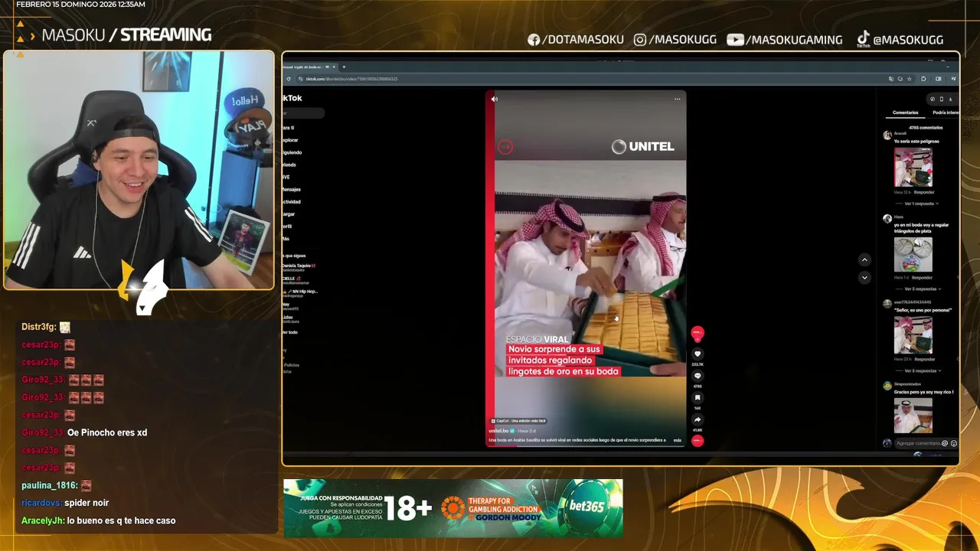
Task: Open the YouTube /MASOKUGAMING overlay link
Action: (x=785, y=40)
